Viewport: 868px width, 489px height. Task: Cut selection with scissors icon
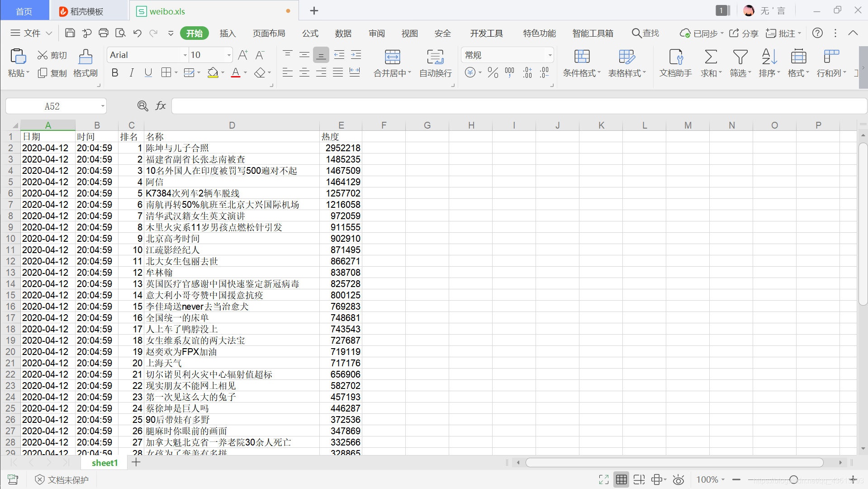52,55
